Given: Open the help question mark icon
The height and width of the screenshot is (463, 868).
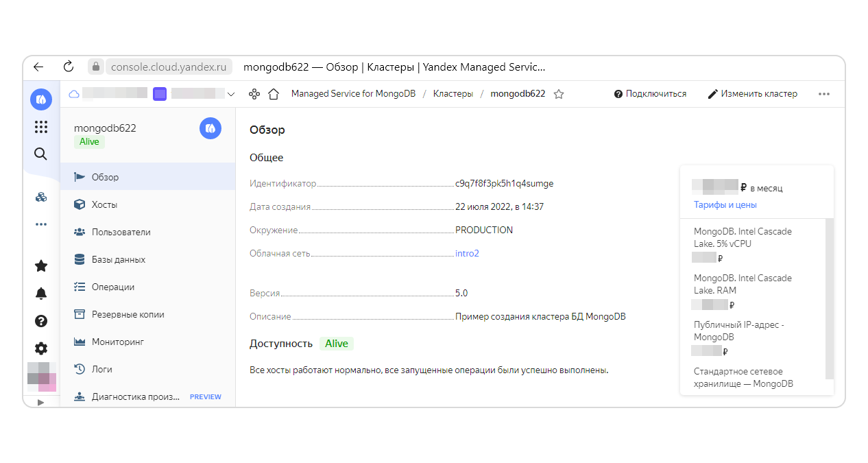Looking at the screenshot, I should point(41,321).
